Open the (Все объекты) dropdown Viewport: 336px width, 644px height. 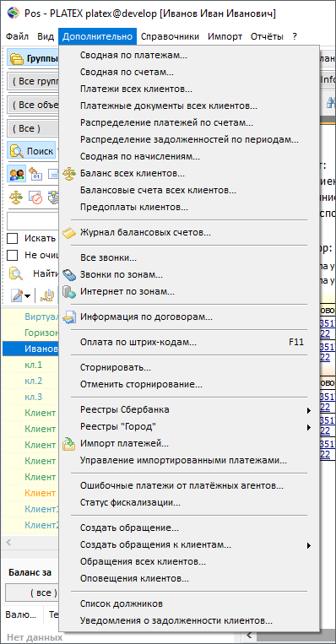coord(33,105)
